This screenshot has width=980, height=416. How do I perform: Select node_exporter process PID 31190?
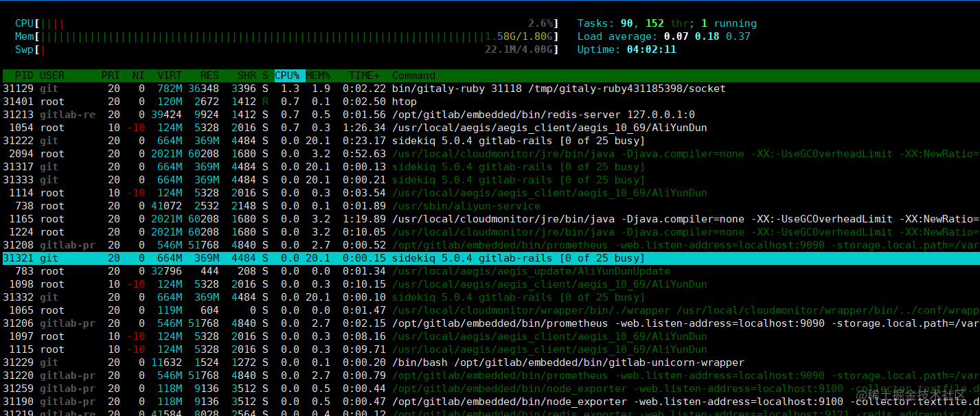click(490, 402)
